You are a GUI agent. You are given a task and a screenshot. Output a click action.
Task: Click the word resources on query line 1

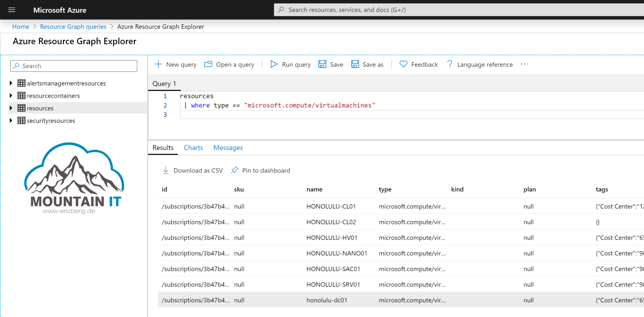pyautogui.click(x=197, y=96)
